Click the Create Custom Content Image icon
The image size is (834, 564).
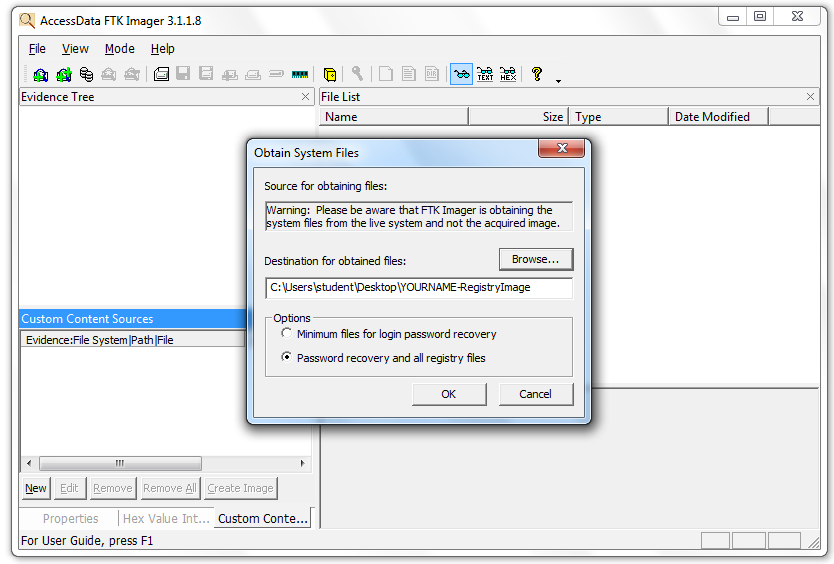click(x=253, y=74)
